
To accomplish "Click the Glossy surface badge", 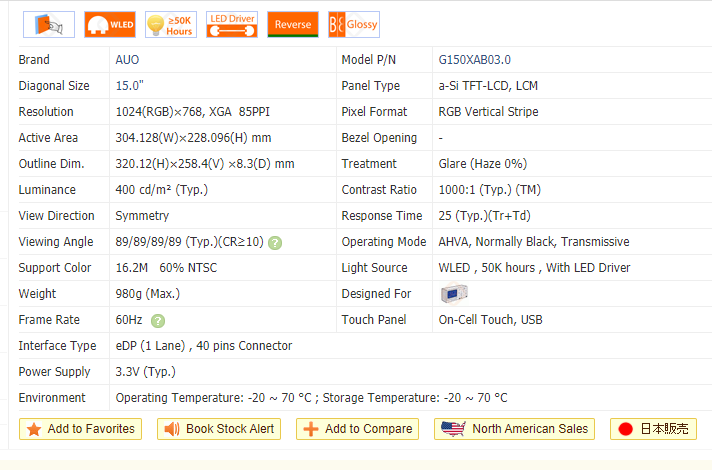I will 354,24.
